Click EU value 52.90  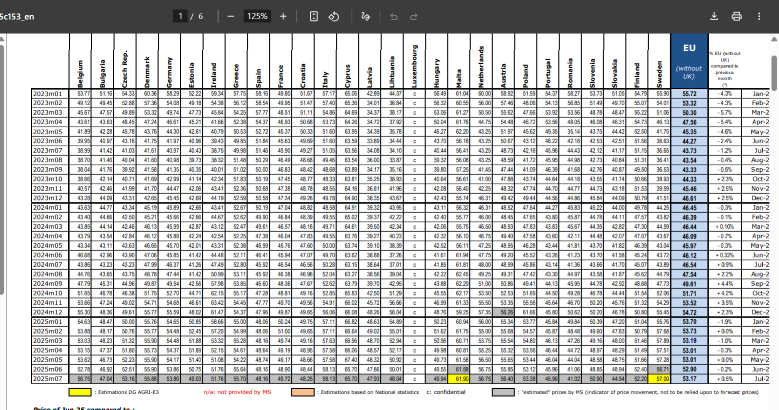coord(689,369)
